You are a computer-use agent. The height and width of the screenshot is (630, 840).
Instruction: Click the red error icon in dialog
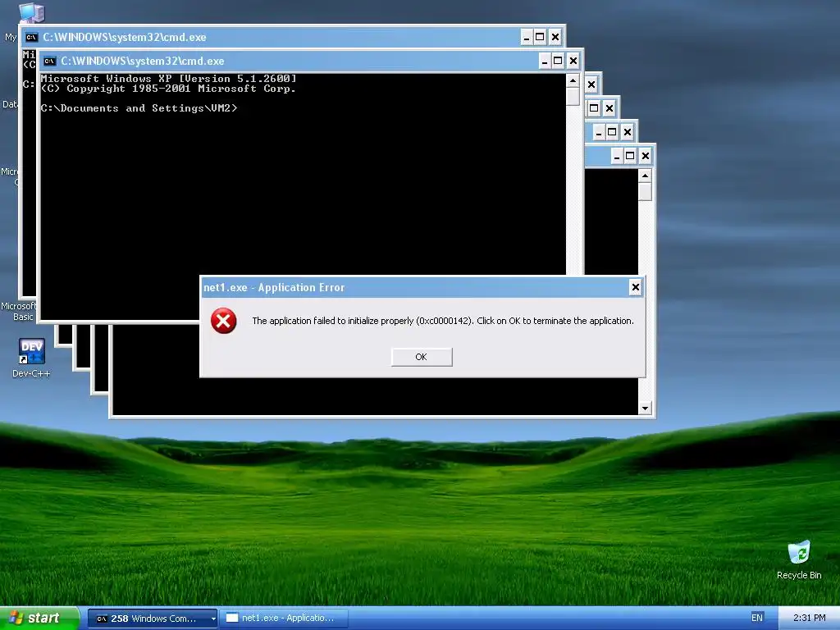223,321
